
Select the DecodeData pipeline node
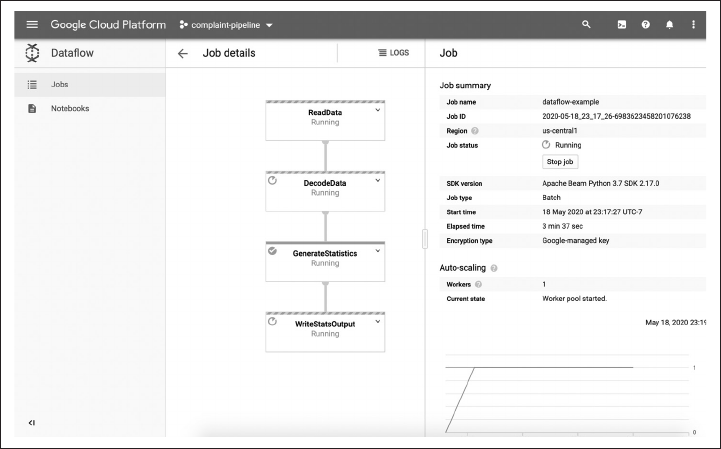coord(325,191)
